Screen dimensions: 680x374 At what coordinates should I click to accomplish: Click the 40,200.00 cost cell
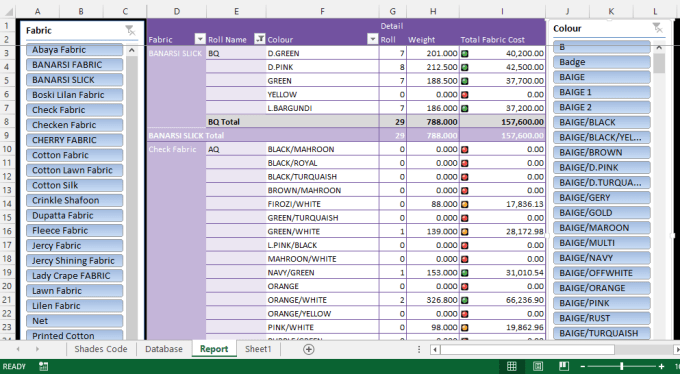click(502, 53)
